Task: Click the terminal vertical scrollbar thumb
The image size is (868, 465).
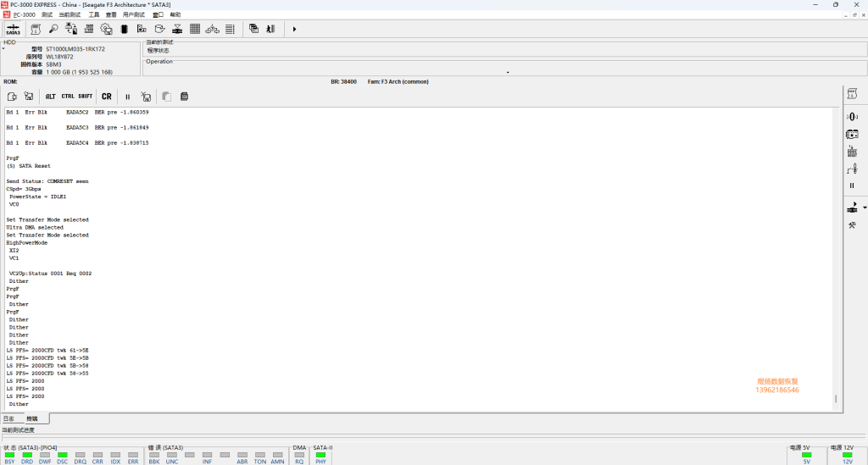Action: (835, 399)
